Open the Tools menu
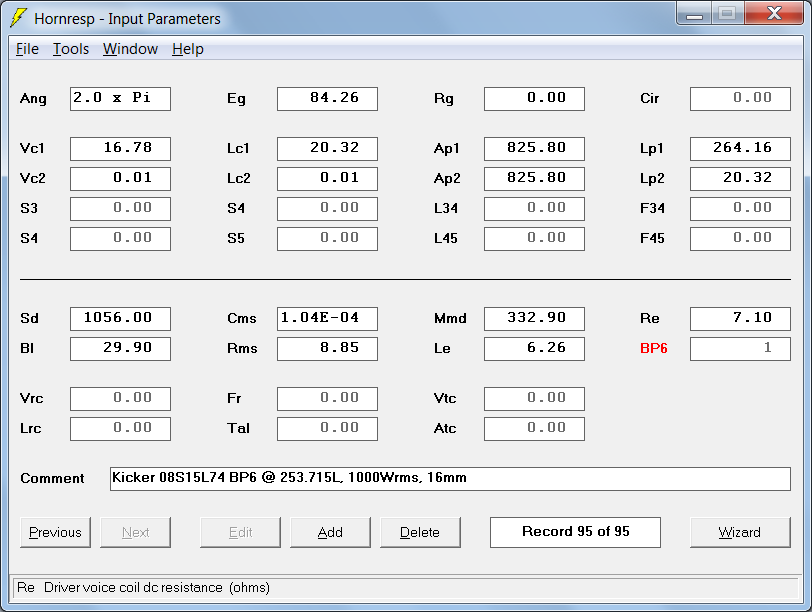This screenshot has height=612, width=812. tap(71, 49)
